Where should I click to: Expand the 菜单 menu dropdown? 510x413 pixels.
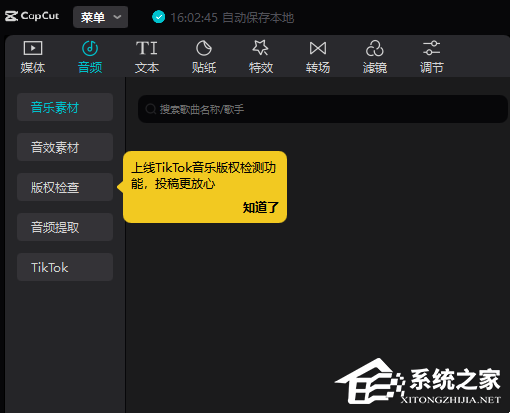(x=100, y=17)
